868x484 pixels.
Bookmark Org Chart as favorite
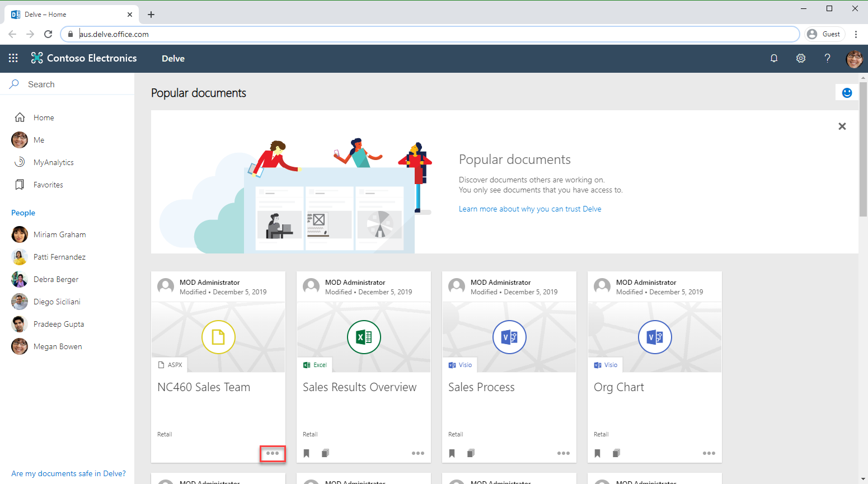[x=598, y=453]
